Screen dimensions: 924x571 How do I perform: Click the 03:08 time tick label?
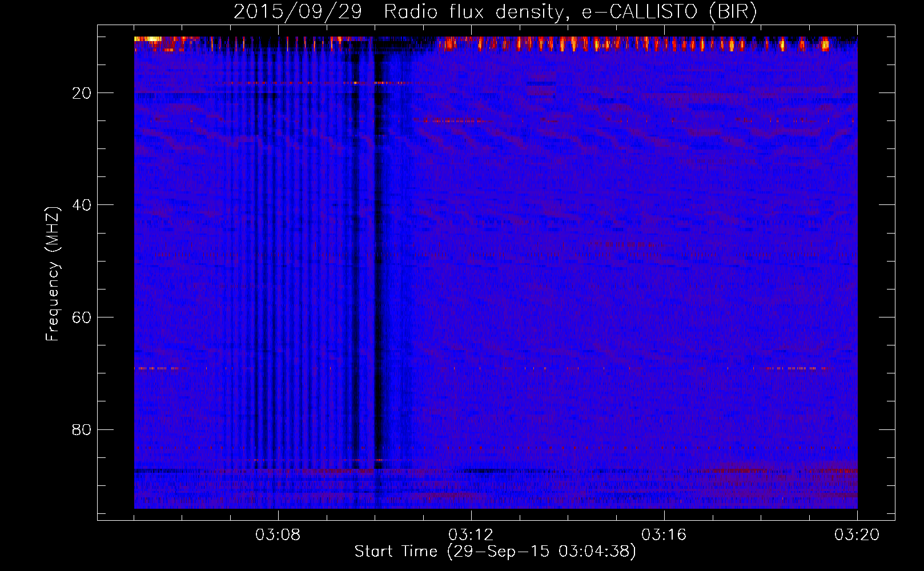278,535
